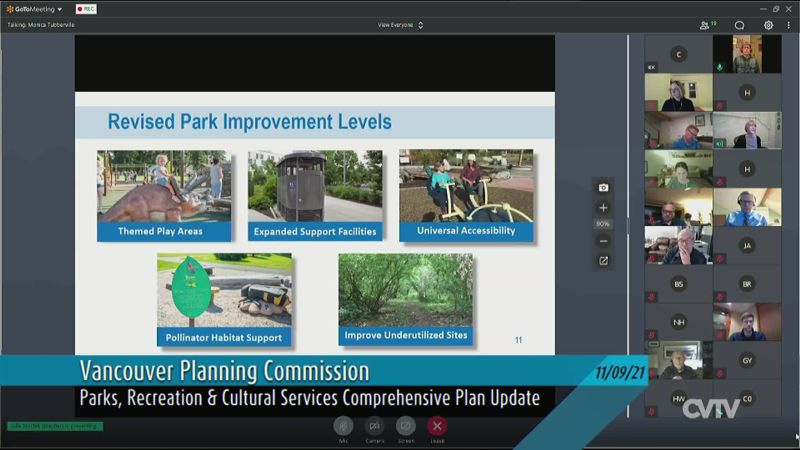Screen dimensions: 800x450
Task: Pop out the shared screen viewer
Action: (x=603, y=261)
